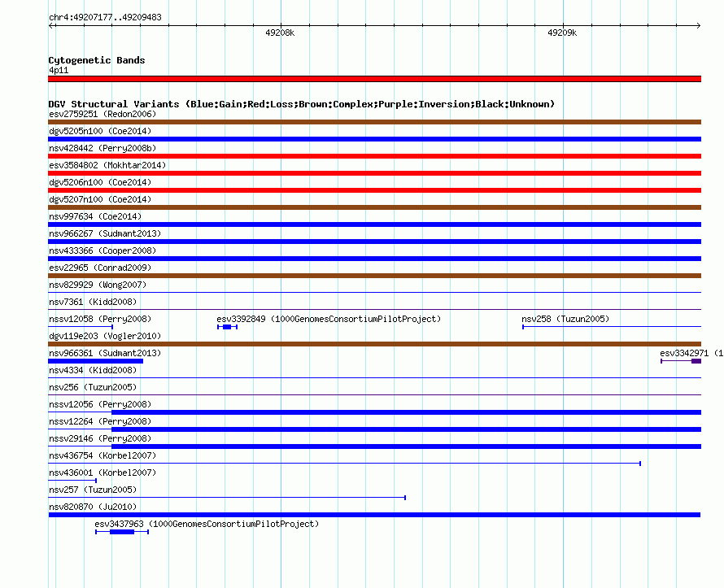Viewport: 724px width, 588px height.
Task: Click the brown dgv119e203 complex bar
Action: coord(374,344)
